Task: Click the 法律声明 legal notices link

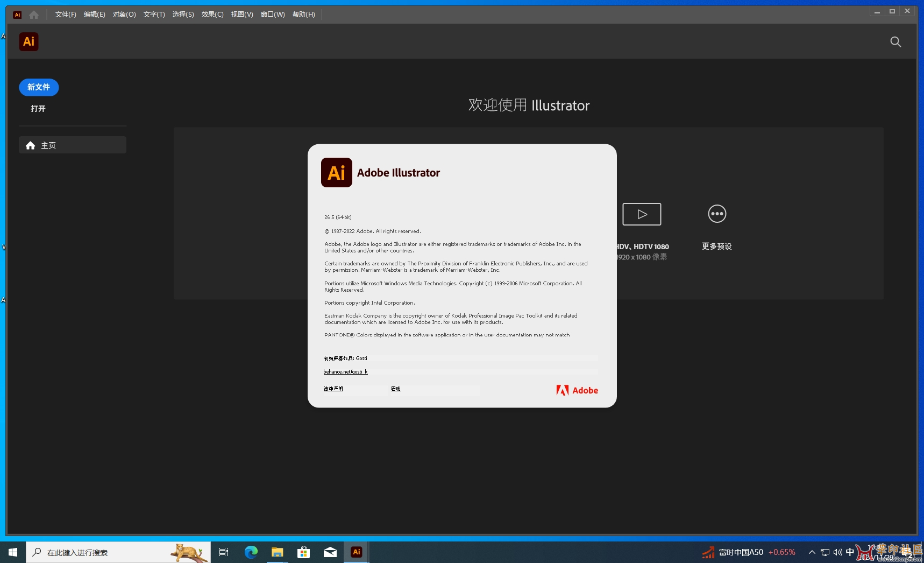Action: [x=333, y=389]
